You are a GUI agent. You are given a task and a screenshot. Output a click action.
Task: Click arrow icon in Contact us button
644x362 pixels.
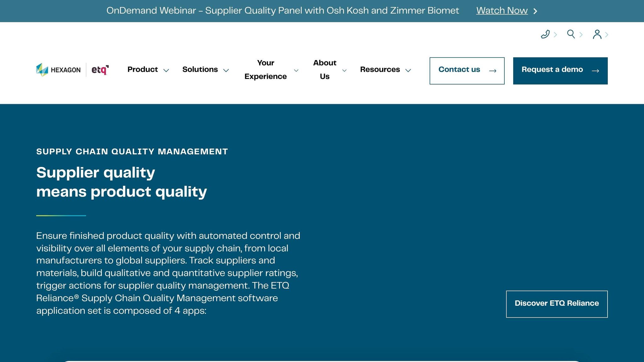(x=493, y=71)
